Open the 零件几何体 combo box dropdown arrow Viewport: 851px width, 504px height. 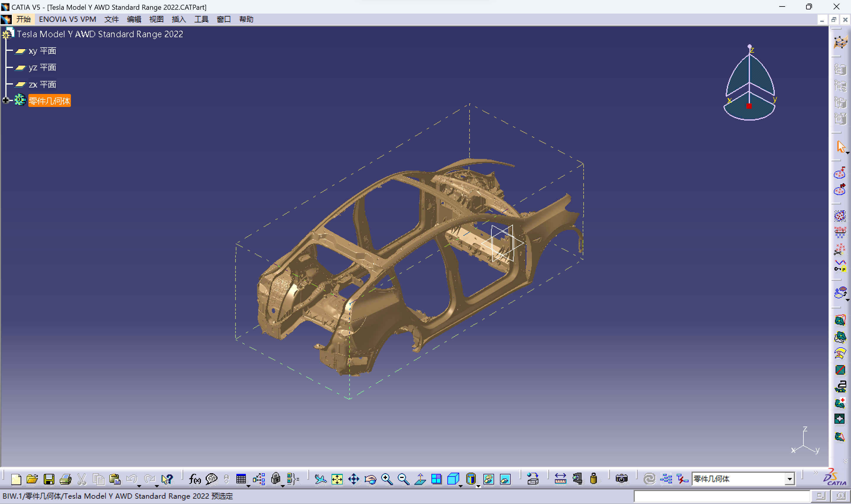click(790, 479)
